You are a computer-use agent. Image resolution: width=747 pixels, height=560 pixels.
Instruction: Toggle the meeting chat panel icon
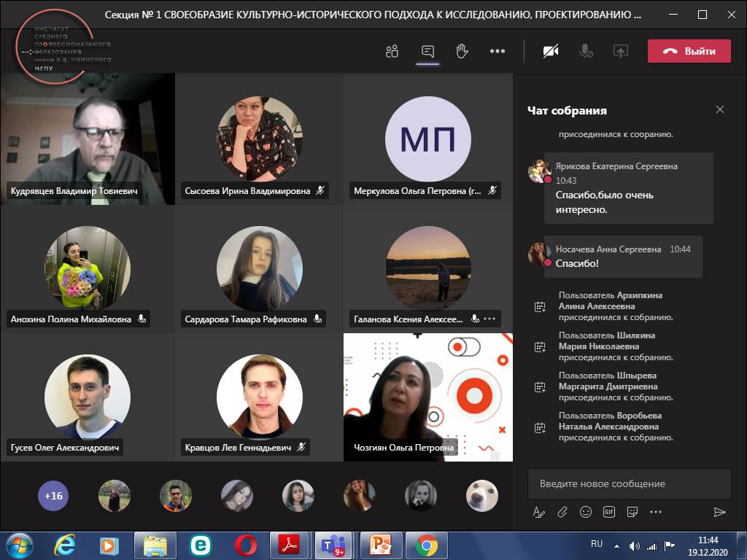point(427,51)
